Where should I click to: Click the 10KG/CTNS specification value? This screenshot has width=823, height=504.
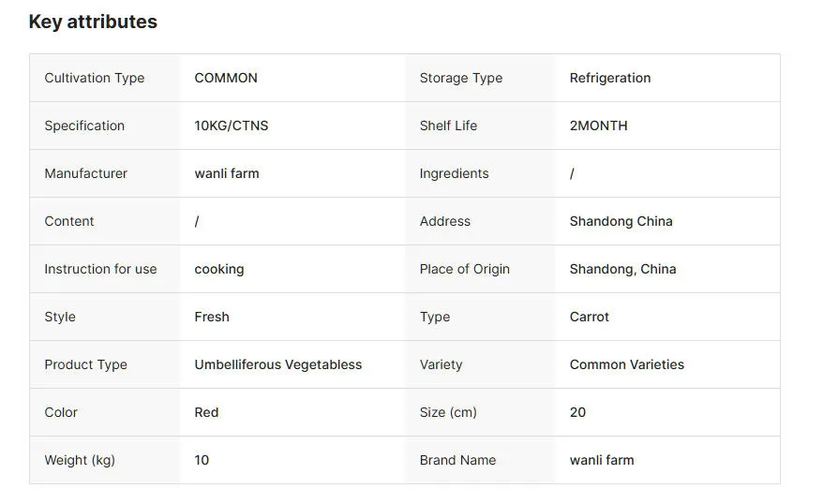pos(232,126)
